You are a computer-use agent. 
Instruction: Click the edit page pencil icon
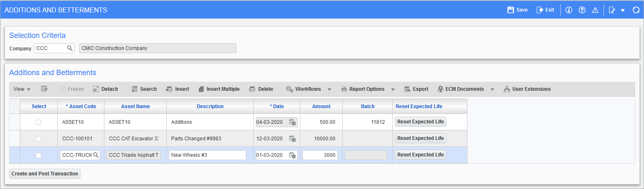[x=612, y=10]
